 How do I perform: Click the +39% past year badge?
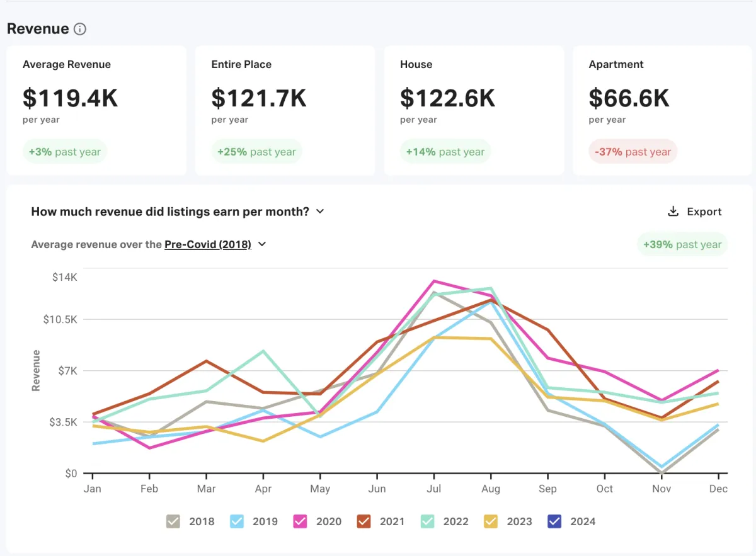(682, 244)
